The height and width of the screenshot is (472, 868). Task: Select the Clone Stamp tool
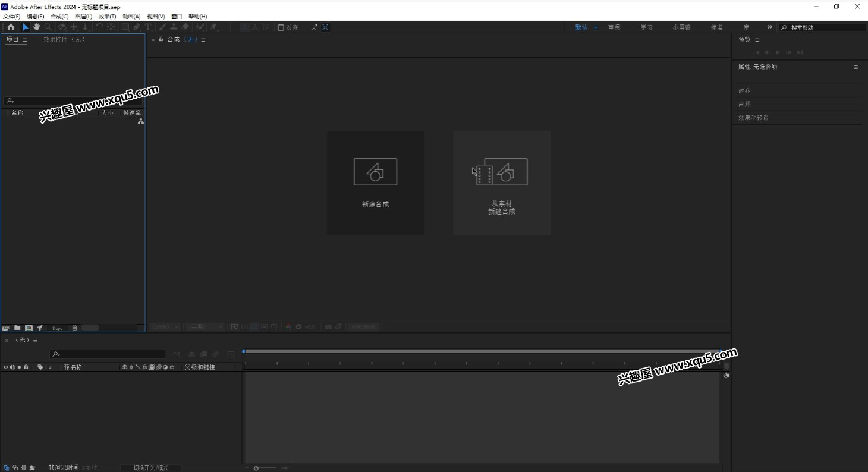click(174, 27)
